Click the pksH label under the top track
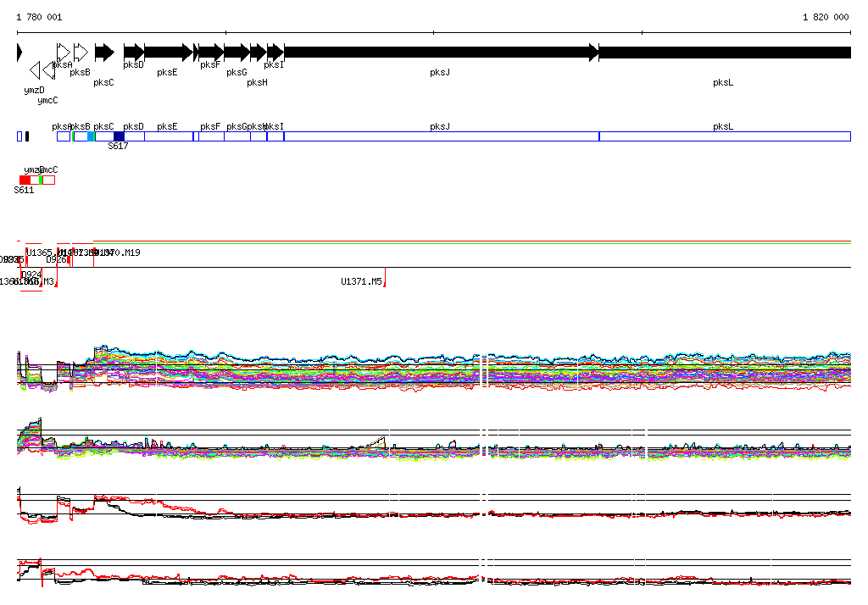 coord(257,82)
